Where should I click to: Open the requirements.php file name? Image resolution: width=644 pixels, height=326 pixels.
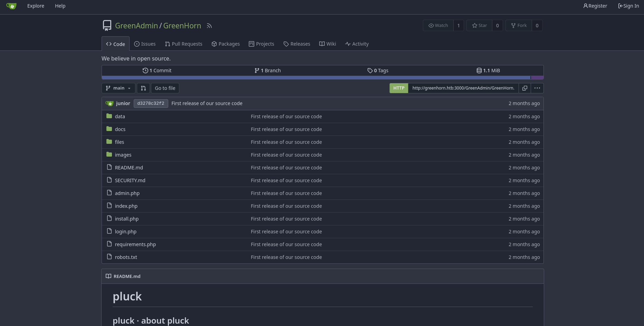(135, 244)
